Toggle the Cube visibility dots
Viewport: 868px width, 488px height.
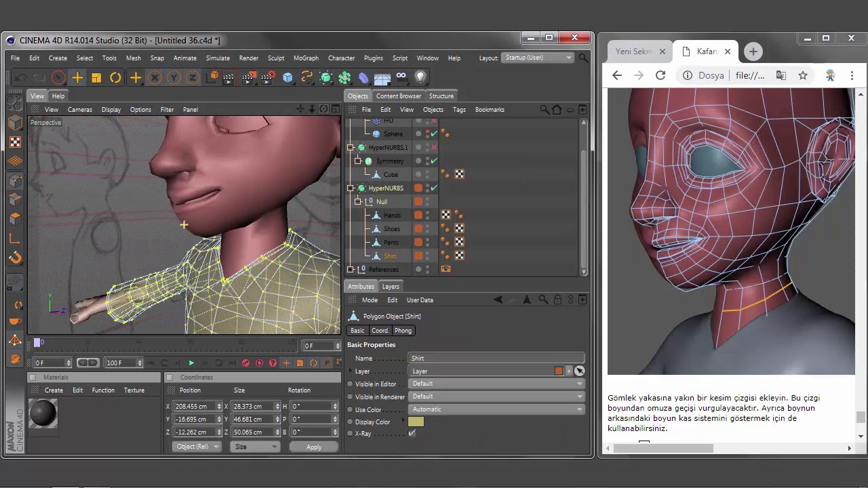coord(427,174)
